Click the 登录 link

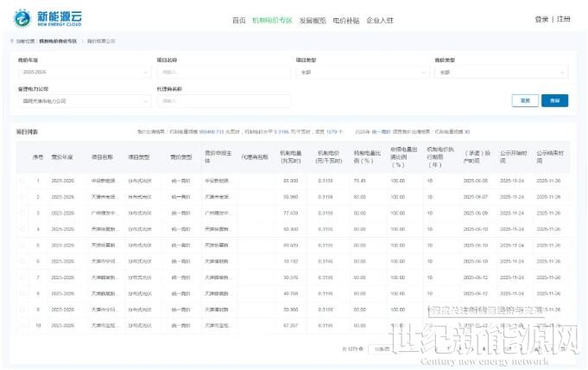pos(541,19)
